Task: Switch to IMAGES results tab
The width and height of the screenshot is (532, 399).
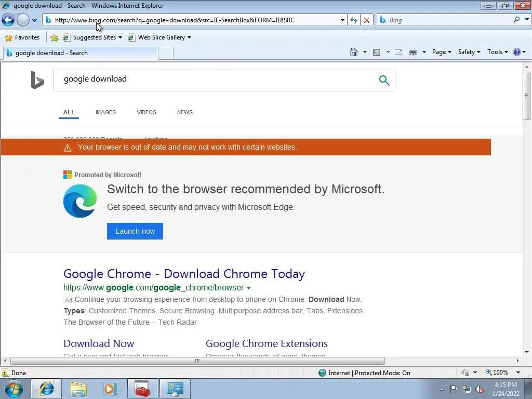Action: coord(105,112)
